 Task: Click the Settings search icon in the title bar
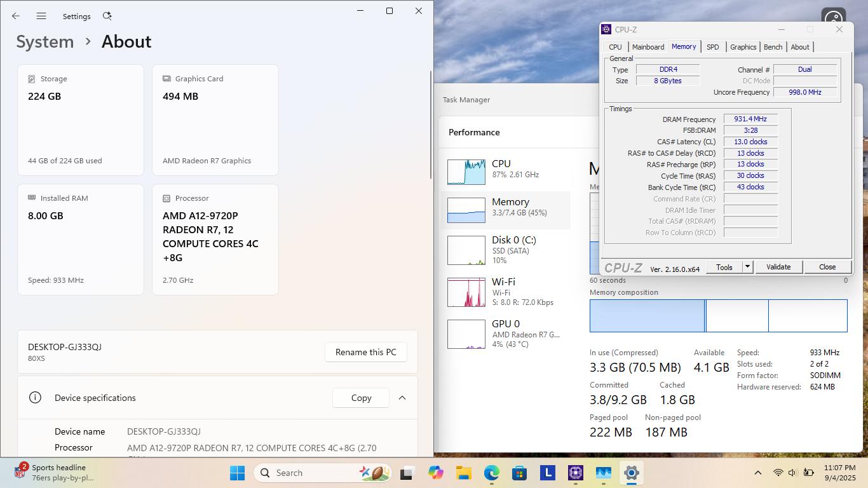coord(107,16)
